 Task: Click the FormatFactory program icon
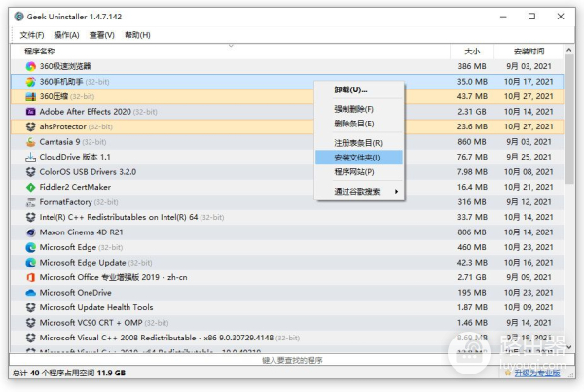30,202
